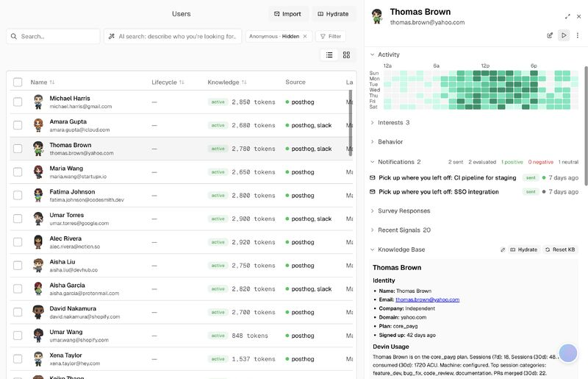Image resolution: width=588 pixels, height=379 pixels.
Task: Collapse the Knowledge Base section
Action: 398,249
